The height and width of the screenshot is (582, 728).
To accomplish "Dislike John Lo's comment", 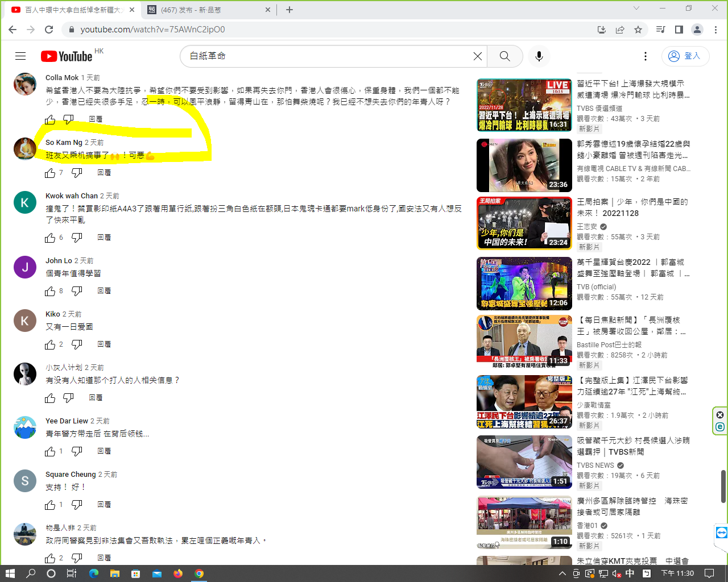I will (77, 291).
